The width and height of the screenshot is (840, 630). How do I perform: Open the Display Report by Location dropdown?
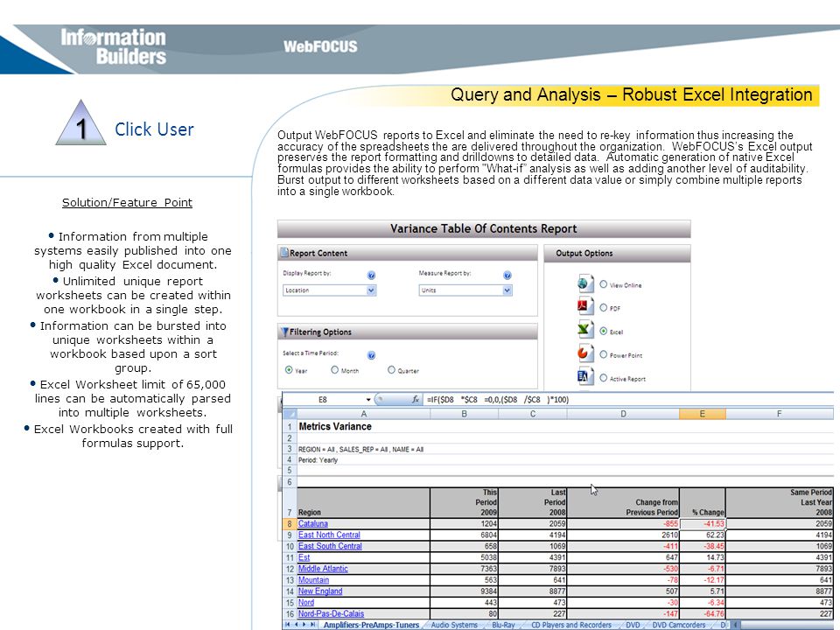click(330, 290)
